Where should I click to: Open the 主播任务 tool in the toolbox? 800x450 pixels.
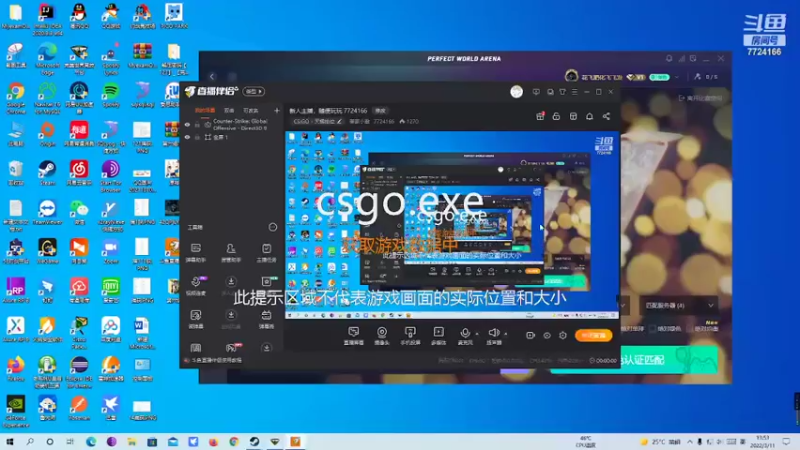[266, 253]
